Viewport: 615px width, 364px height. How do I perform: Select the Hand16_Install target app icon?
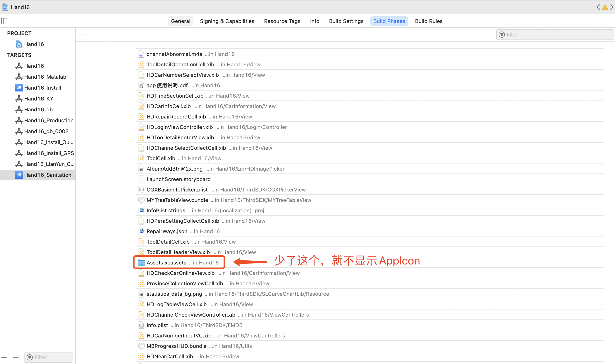tap(19, 88)
